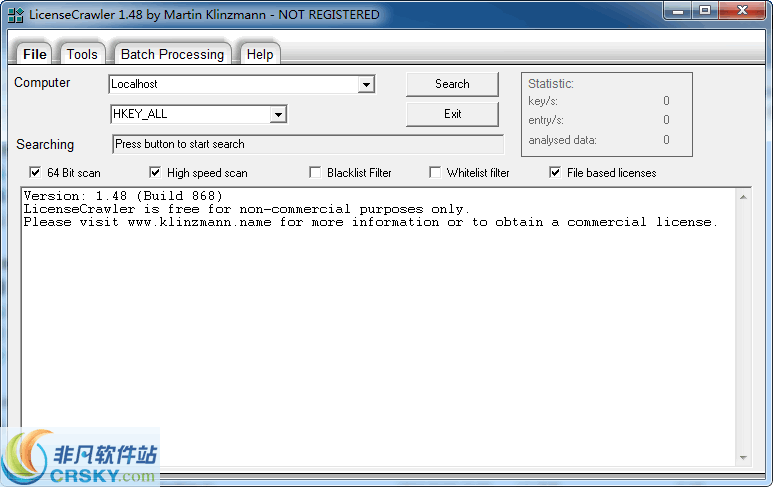Screen dimensions: 773x487
Task: Maximize the LicenseCrawler window
Action: (x=705, y=10)
